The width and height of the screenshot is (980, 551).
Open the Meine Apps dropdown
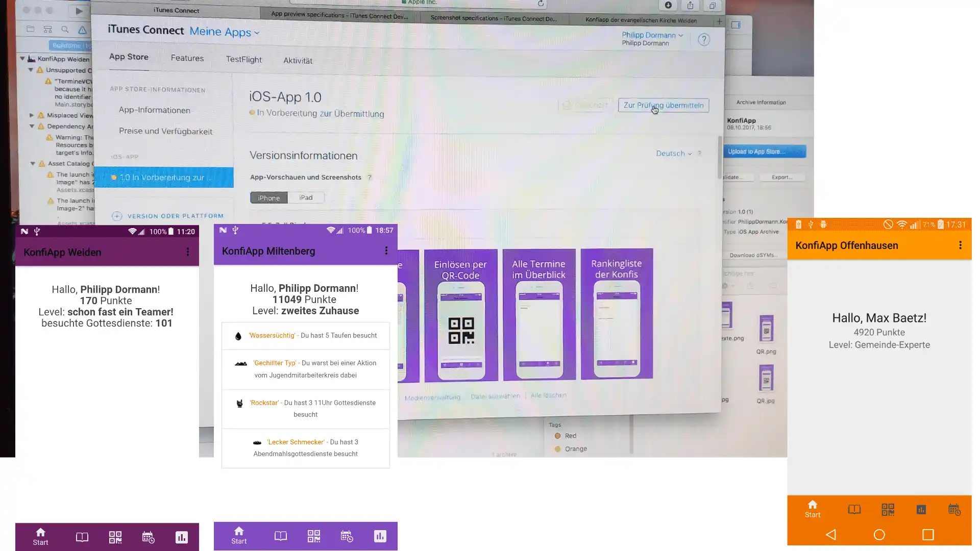coord(225,32)
